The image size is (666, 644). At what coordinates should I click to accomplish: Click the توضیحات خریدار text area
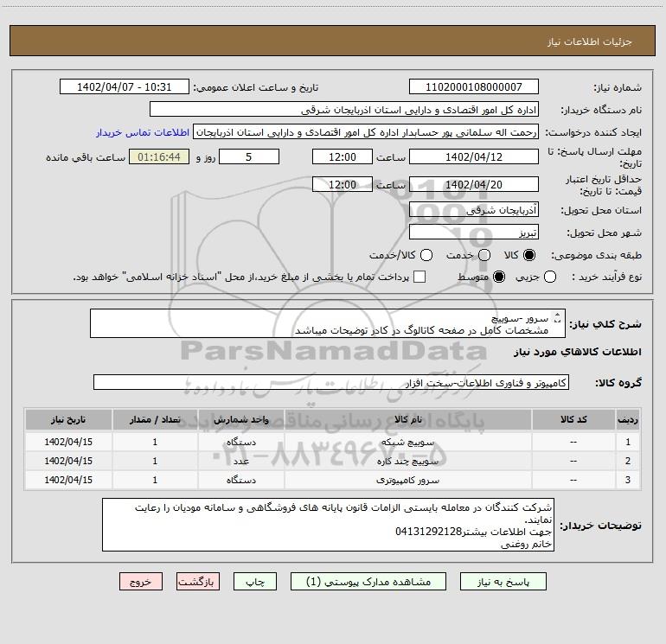point(328,525)
